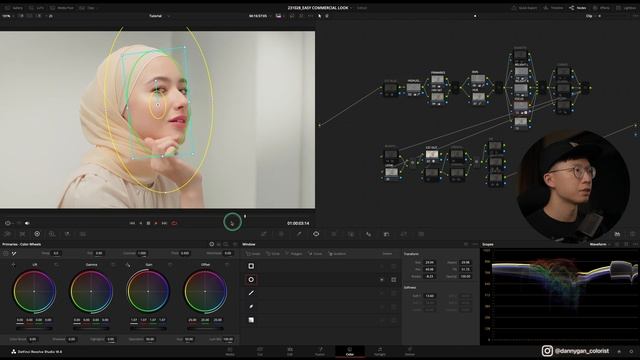The width and height of the screenshot is (640, 360).
Task: Toggle the Nodes panel button
Action: pos(578,8)
